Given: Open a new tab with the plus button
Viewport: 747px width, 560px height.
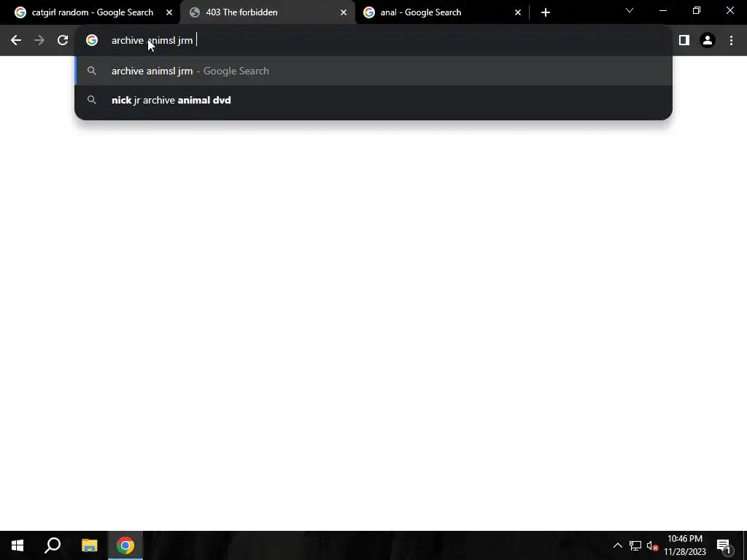Looking at the screenshot, I should click(546, 12).
